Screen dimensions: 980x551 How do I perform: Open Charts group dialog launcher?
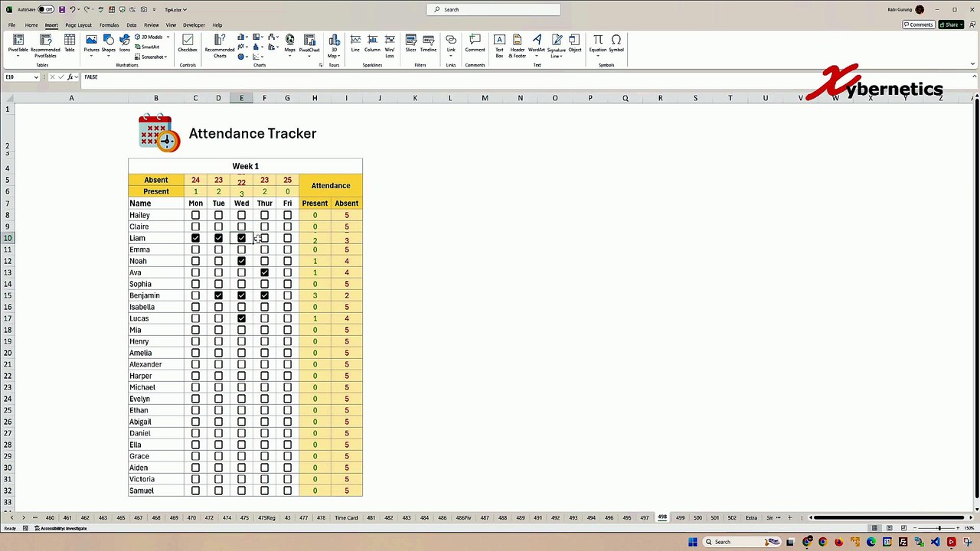click(x=320, y=65)
